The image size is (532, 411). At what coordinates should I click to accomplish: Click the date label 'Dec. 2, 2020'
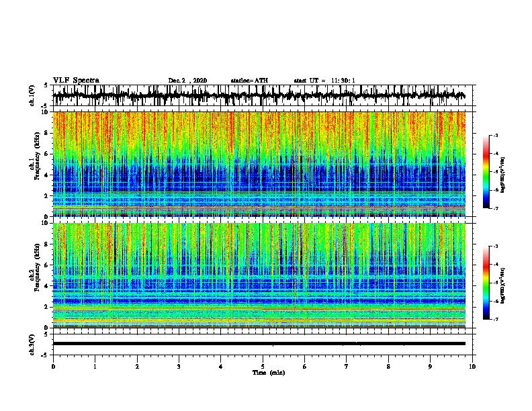click(187, 81)
